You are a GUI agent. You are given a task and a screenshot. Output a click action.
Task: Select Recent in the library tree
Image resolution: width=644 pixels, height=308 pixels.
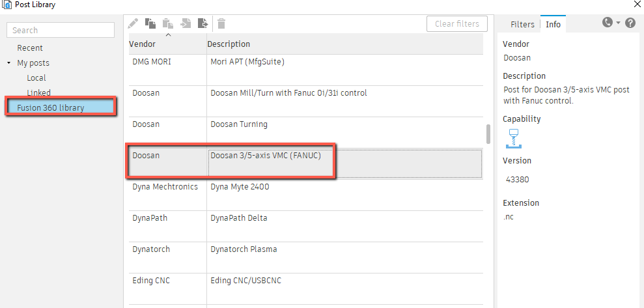pyautogui.click(x=30, y=48)
